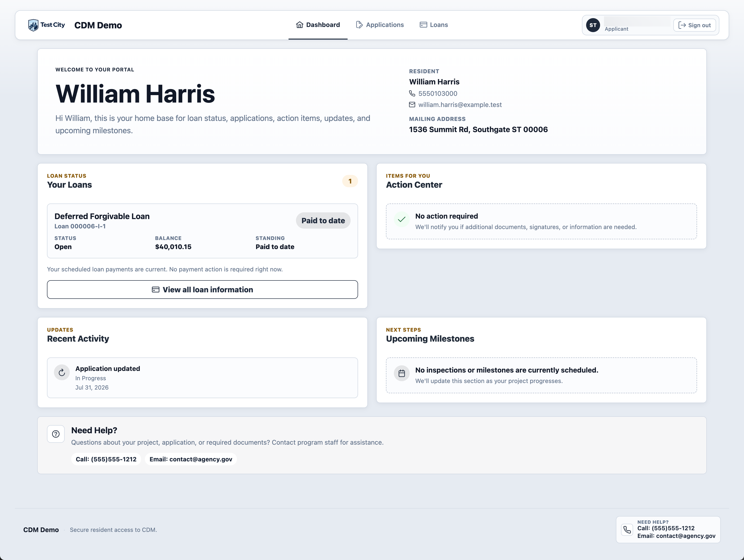Click loan number 000006-I-1
The image size is (744, 560).
[80, 226]
